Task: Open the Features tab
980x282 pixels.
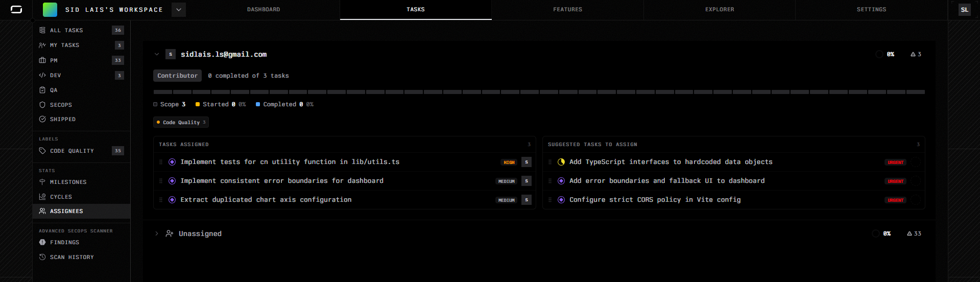Action: coord(567,10)
